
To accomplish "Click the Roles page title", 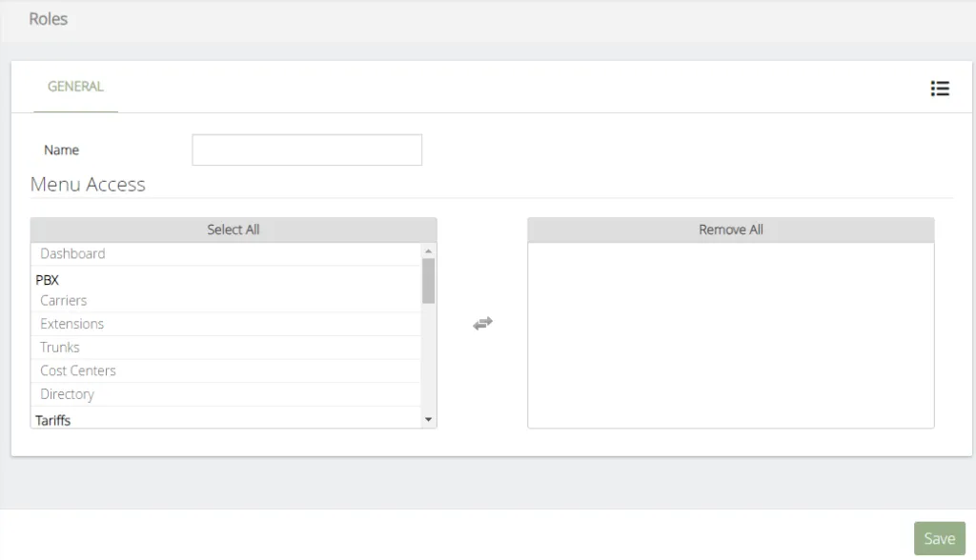I will (x=48, y=19).
